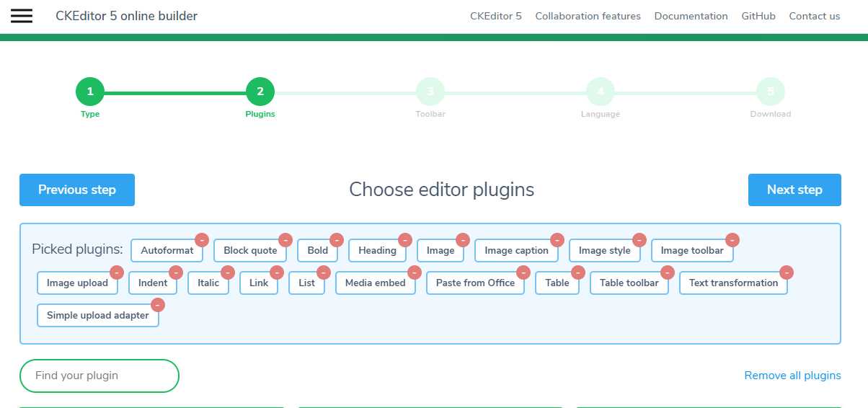Focus the Find your plugin search field

pos(99,376)
